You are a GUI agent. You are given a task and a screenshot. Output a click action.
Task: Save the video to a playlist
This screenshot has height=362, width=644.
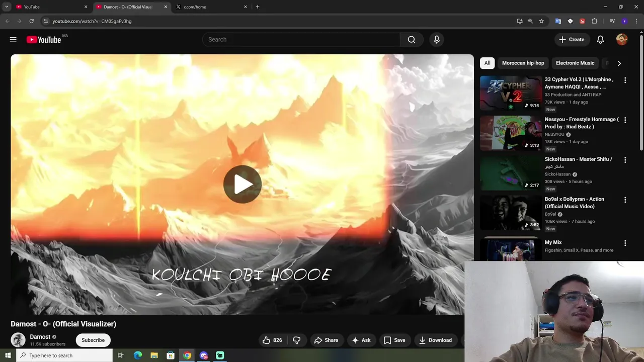tap(394, 340)
